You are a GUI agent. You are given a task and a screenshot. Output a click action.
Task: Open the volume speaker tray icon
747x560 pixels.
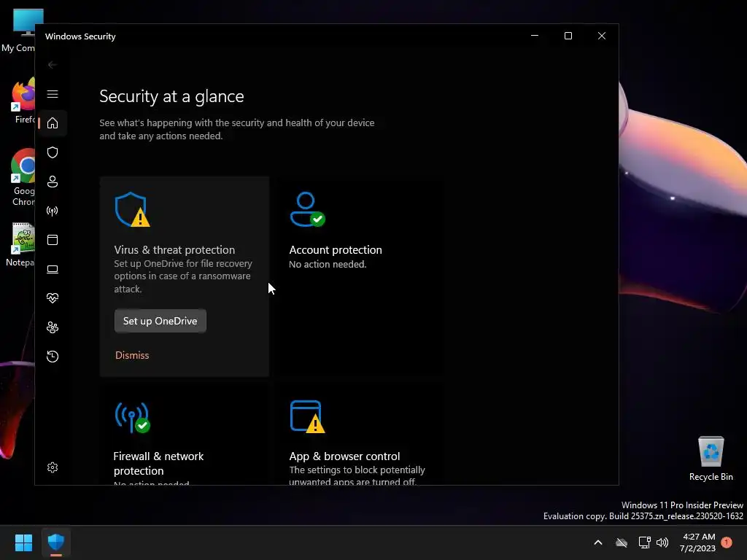pos(662,542)
